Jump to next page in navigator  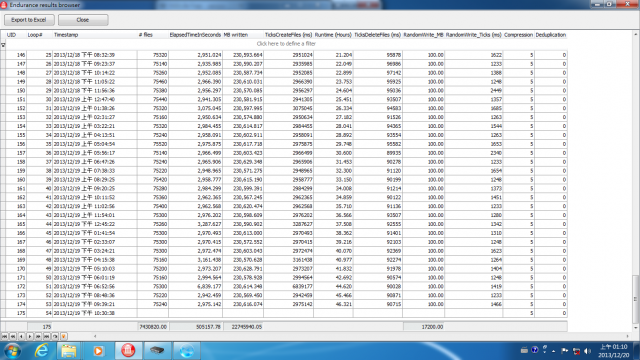click(38, 336)
